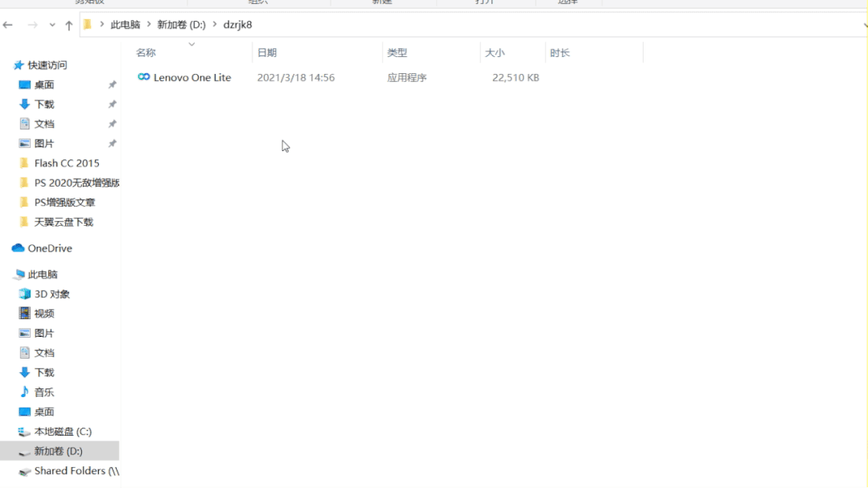Open 3D 对象 under 此电脑
868x488 pixels.
point(52,293)
